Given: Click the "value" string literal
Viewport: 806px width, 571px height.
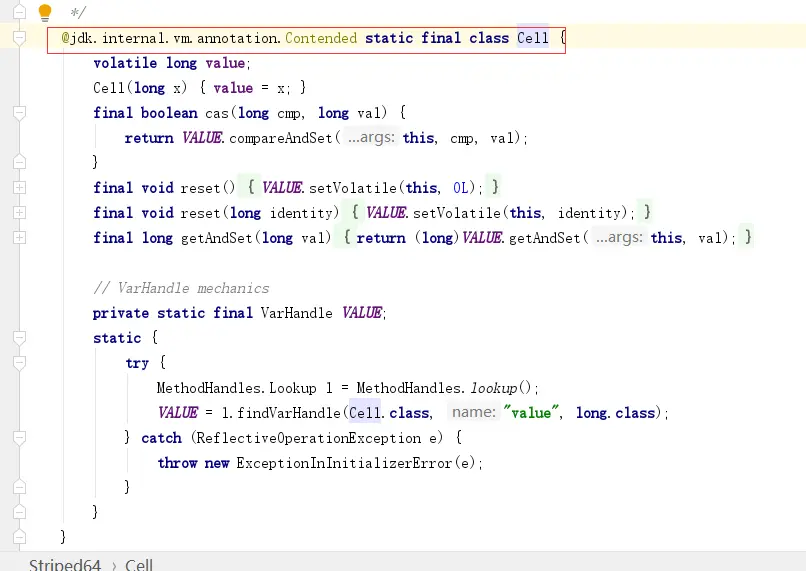Looking at the screenshot, I should (531, 413).
